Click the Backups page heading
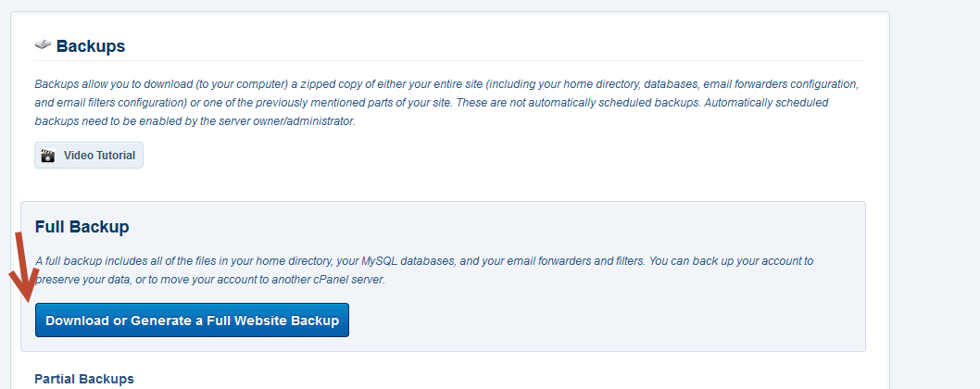Image resolution: width=980 pixels, height=389 pixels. 91,46
